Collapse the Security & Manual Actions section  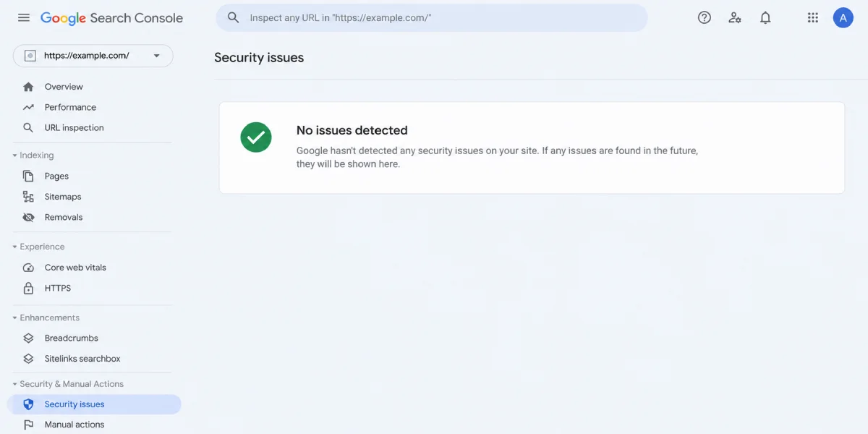point(68,384)
